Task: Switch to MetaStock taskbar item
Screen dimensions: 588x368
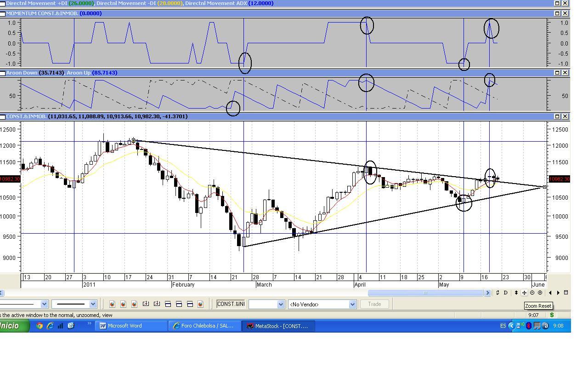Action: [x=277, y=326]
